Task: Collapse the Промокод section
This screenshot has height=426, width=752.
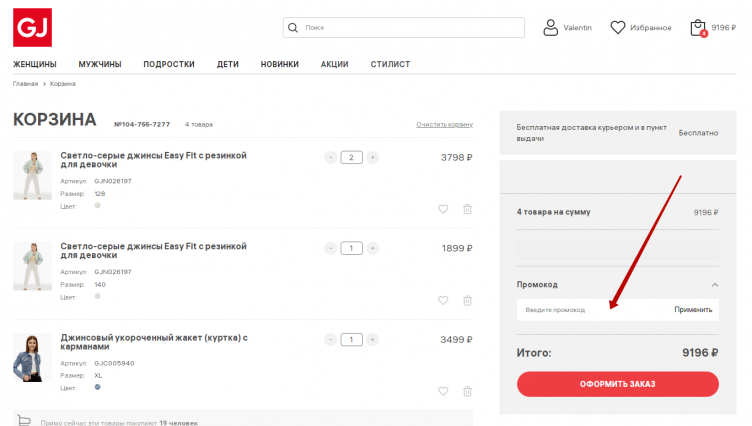Action: pos(714,285)
